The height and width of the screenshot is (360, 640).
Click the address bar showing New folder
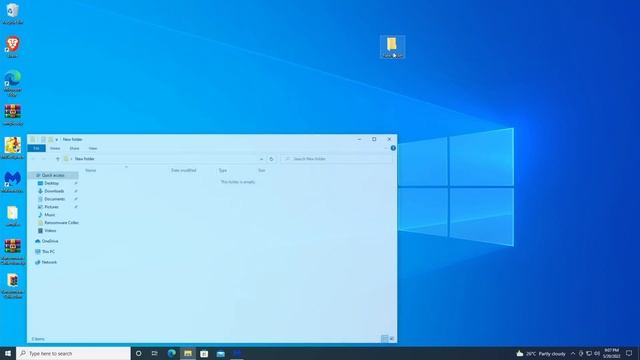[163, 159]
